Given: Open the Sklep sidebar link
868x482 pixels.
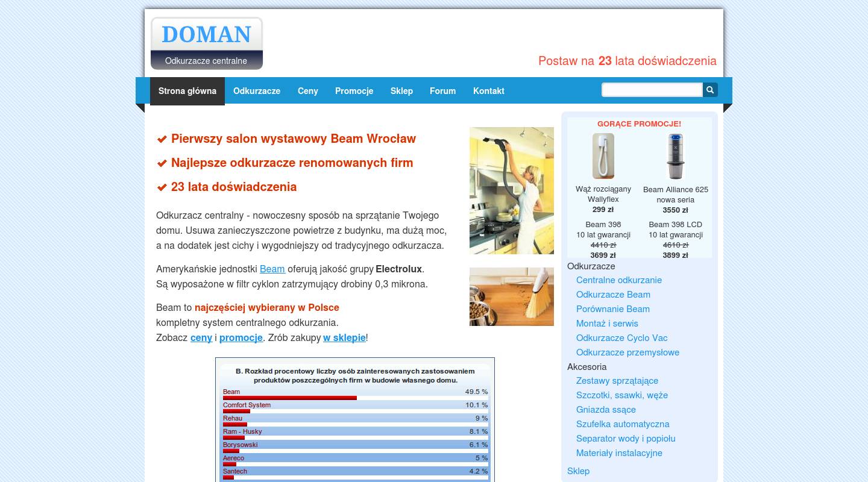Looking at the screenshot, I should 578,471.
